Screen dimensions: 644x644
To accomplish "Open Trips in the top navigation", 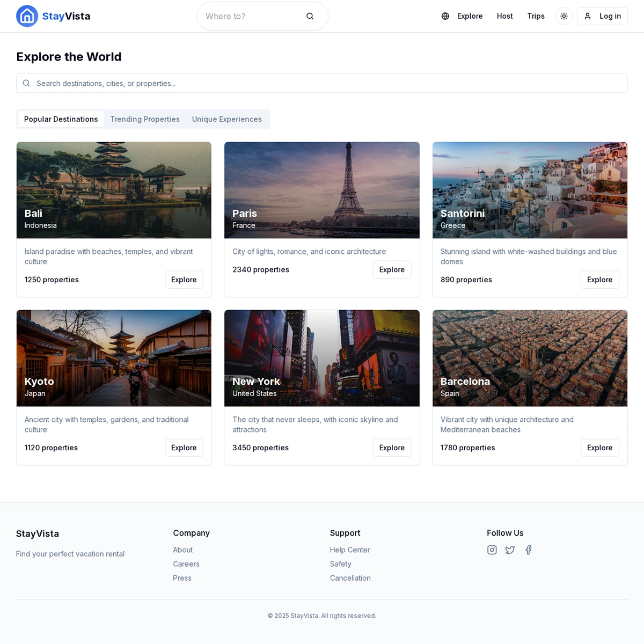I will point(536,16).
